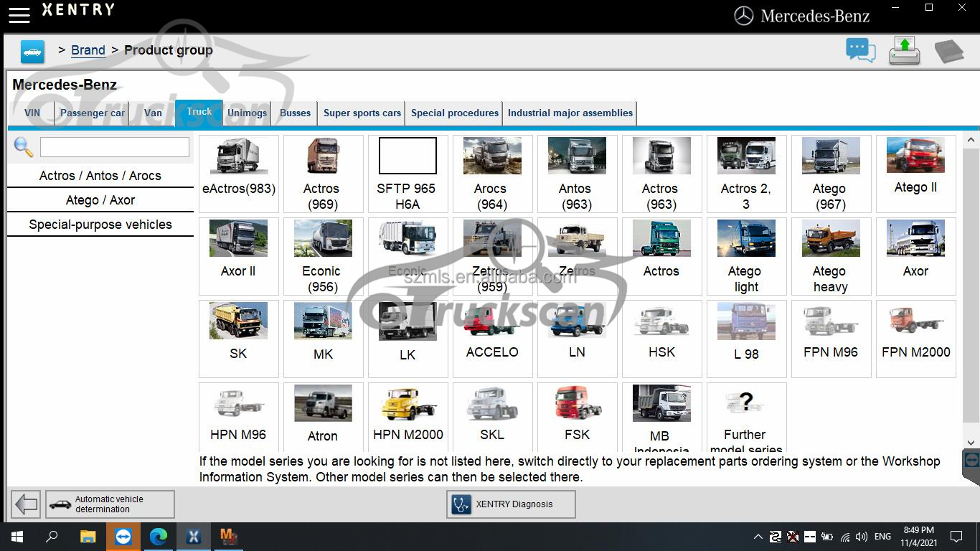The width and height of the screenshot is (980, 551).
Task: Open the Van tab
Action: coord(153,113)
